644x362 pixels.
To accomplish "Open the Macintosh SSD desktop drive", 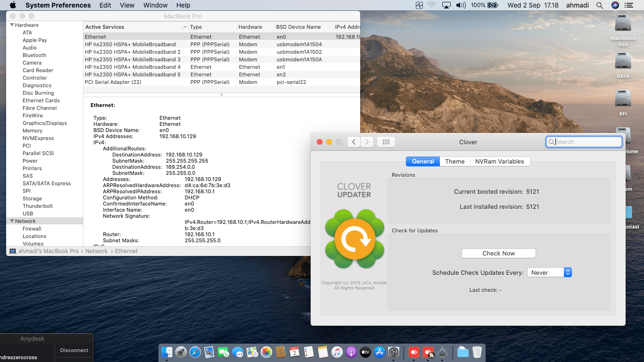I will tap(623, 30).
